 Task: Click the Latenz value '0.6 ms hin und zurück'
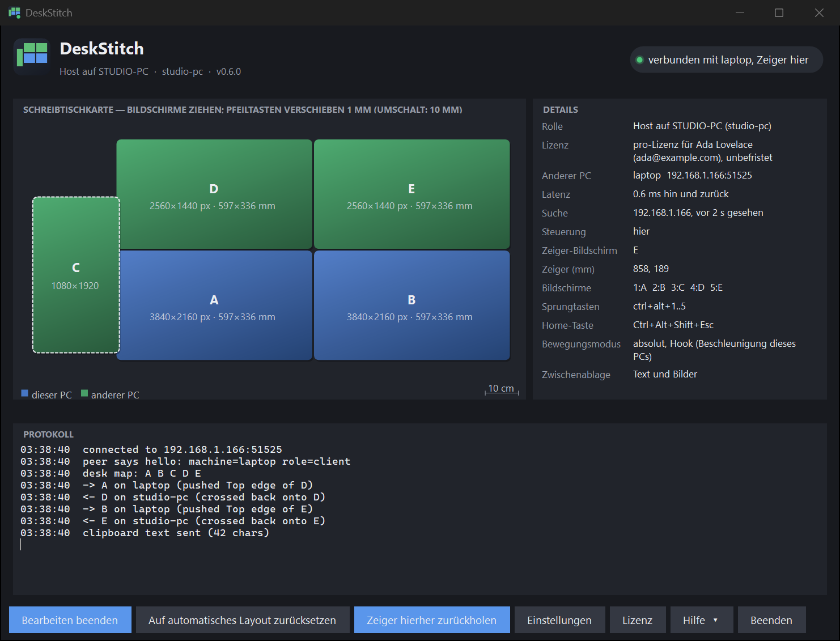681,194
